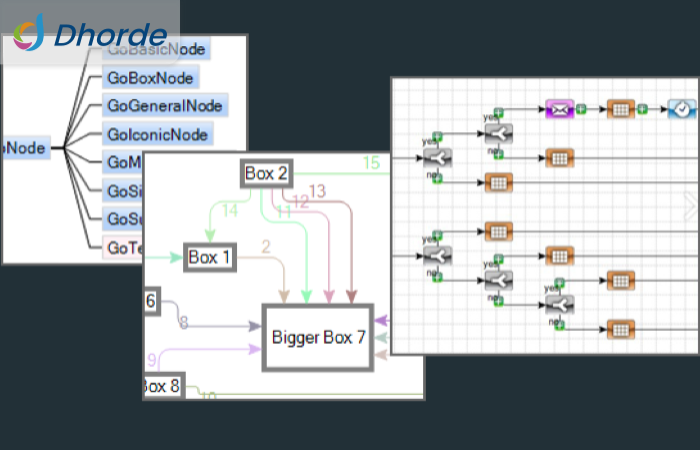Select the partially visible Box 8
700x450 pixels.
(x=163, y=385)
